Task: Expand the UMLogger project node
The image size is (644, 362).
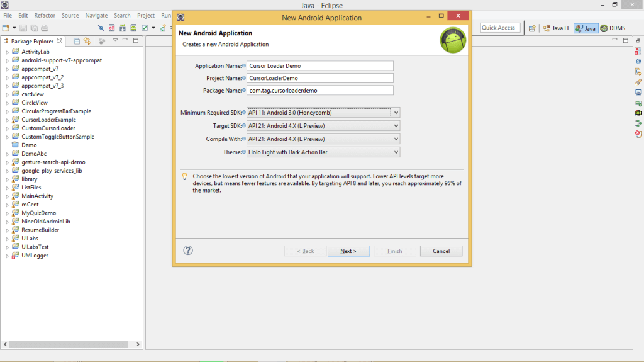Action: [x=7, y=256]
